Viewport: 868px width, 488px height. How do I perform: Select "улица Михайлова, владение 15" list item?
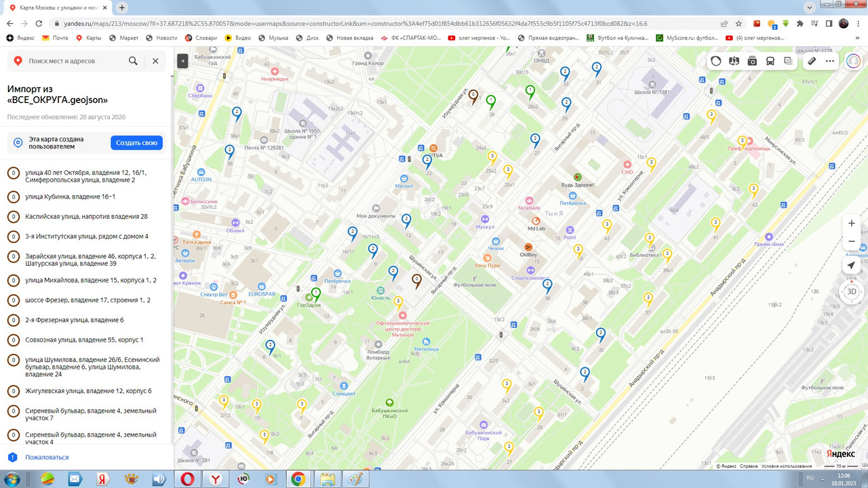(91, 280)
